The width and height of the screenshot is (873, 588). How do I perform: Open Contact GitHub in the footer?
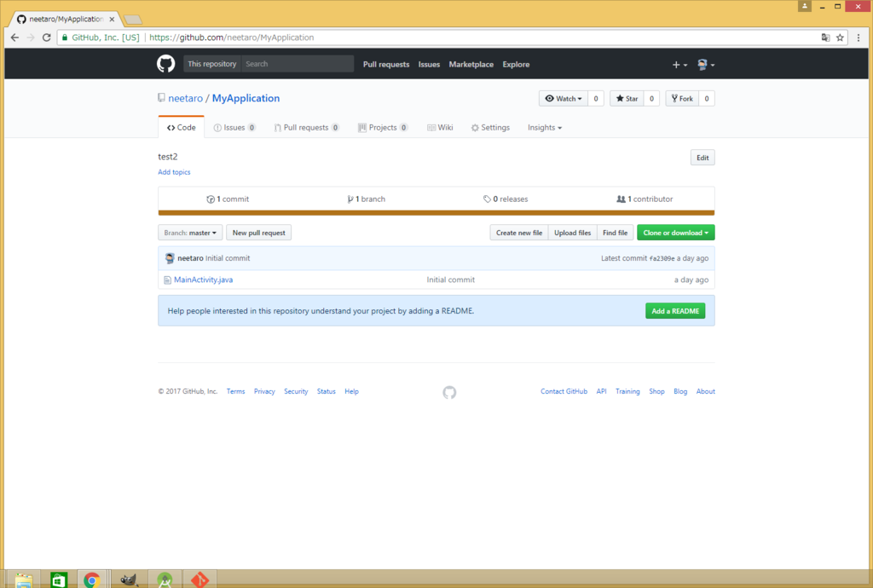(564, 392)
